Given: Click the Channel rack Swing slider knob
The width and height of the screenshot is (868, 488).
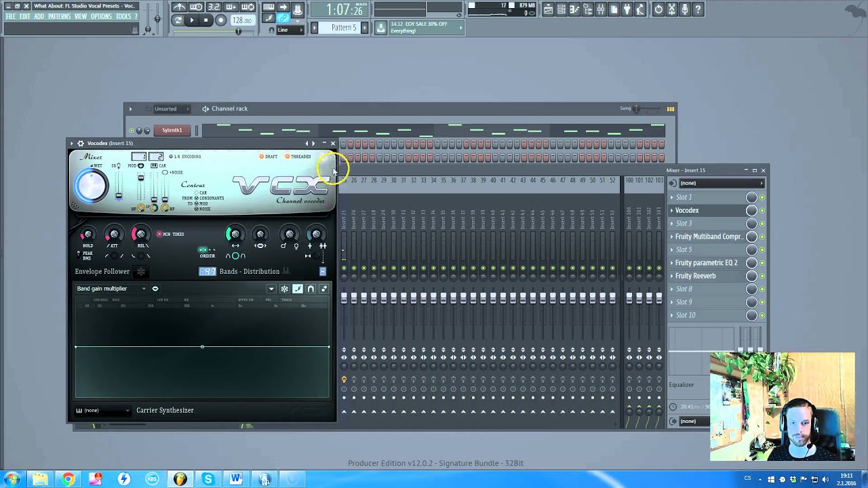Looking at the screenshot, I should tap(635, 108).
